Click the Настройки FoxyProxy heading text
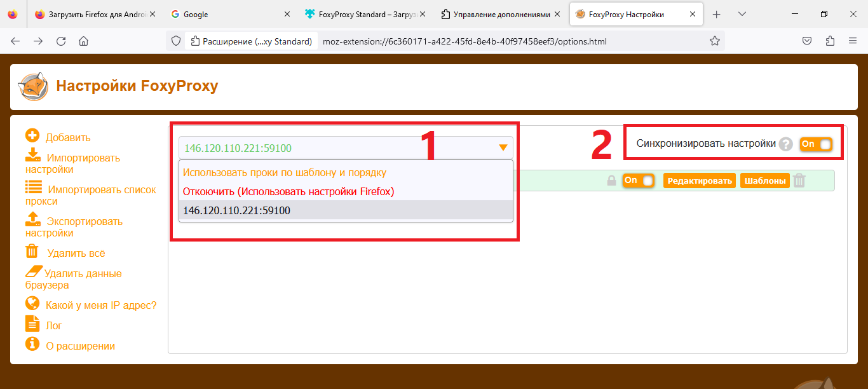This screenshot has height=389, width=868. click(x=137, y=86)
